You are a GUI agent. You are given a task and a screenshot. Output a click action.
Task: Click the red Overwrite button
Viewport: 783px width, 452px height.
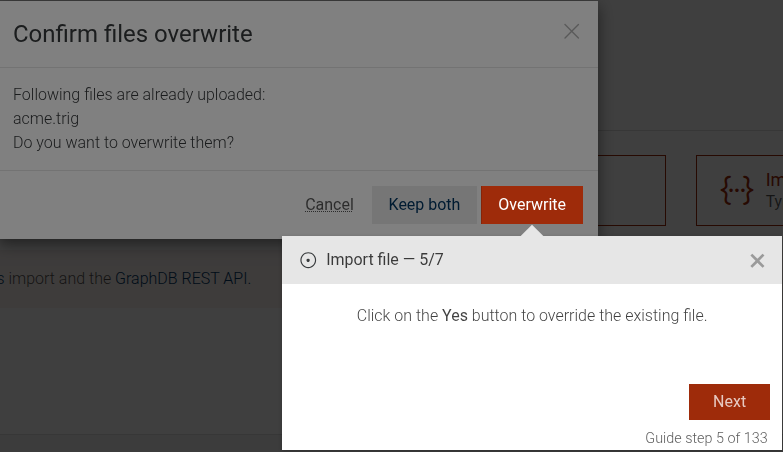[531, 205]
